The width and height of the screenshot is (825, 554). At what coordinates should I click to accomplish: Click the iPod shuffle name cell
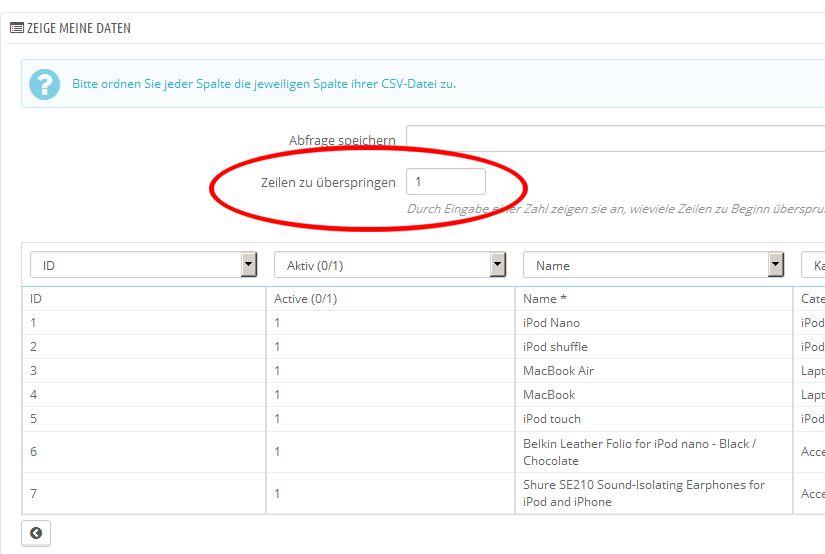(x=653, y=347)
